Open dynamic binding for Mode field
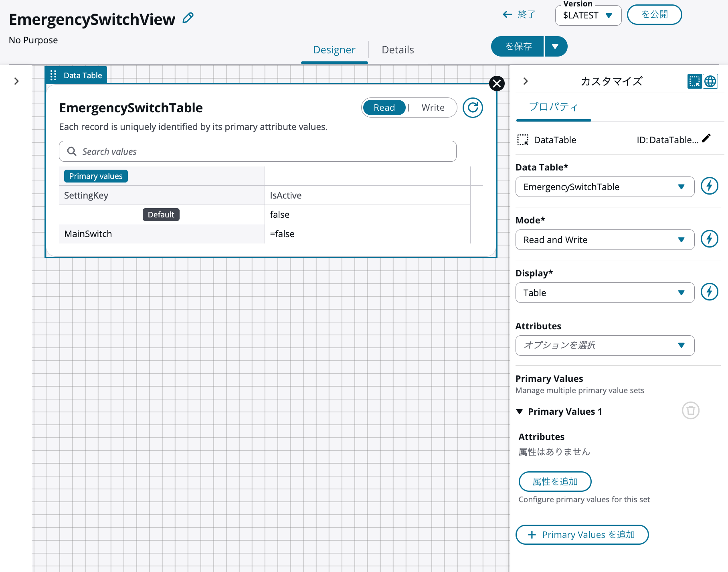Viewport: 728px width, 572px height. 709,239
